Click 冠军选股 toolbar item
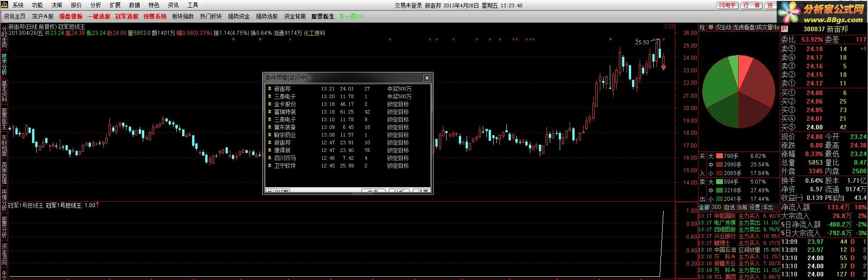Screen dimensions: 868x280 pyautogui.click(x=127, y=16)
